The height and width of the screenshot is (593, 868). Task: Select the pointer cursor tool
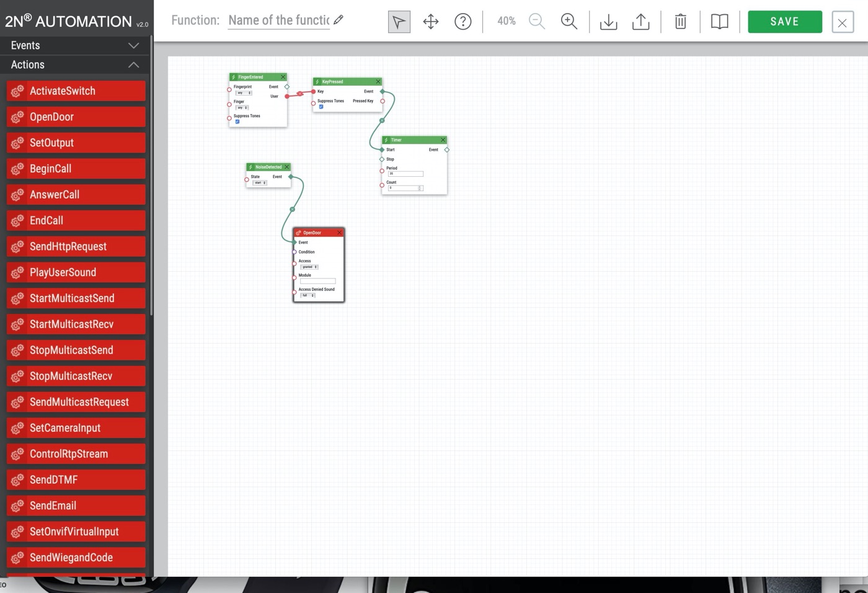tap(399, 22)
